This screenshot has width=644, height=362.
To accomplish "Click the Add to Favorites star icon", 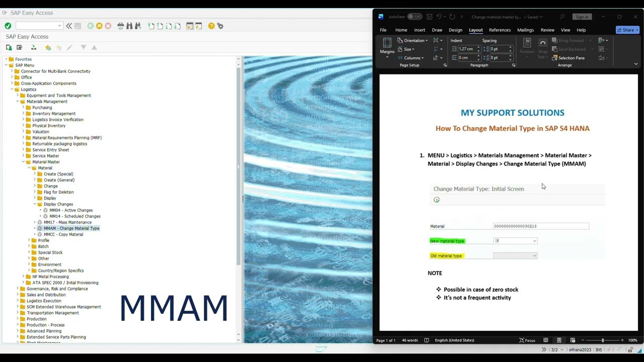I will pos(48,48).
